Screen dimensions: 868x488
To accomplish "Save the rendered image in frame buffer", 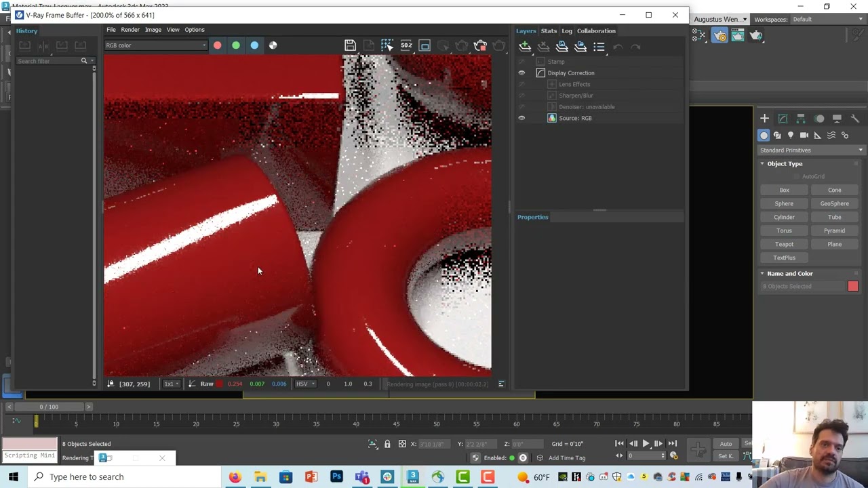I will 350,45.
